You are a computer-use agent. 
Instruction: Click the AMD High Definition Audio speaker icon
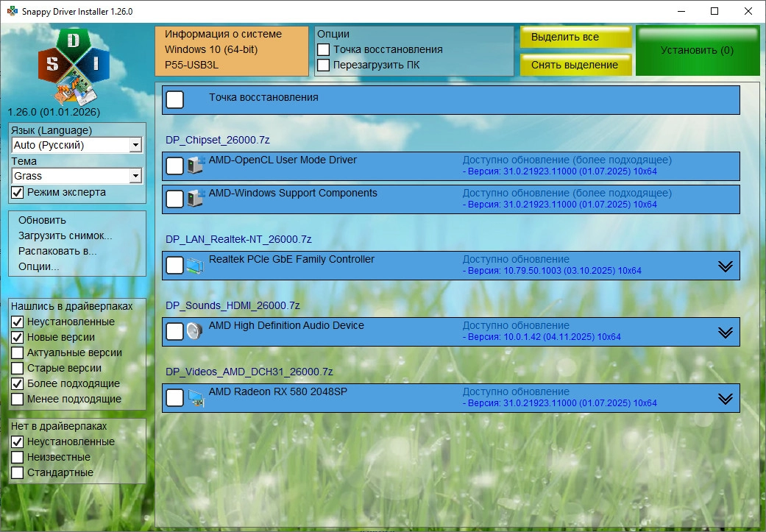[194, 331]
